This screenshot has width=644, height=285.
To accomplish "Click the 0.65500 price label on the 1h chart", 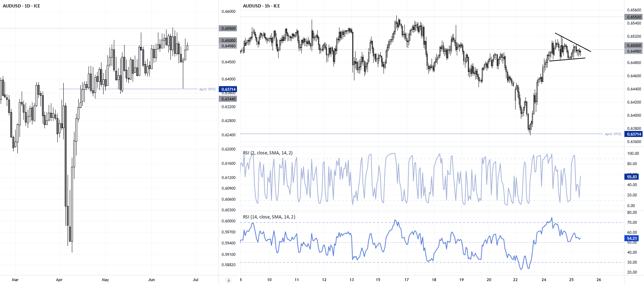I will click(634, 17).
